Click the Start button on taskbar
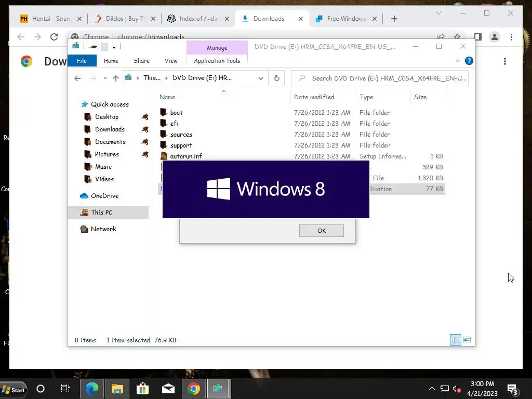 pos(14,390)
